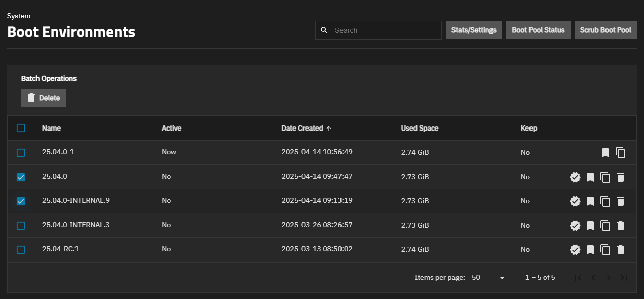The image size is (644, 299).
Task: Clone the 25.04.0-1 boot environment
Action: click(620, 153)
